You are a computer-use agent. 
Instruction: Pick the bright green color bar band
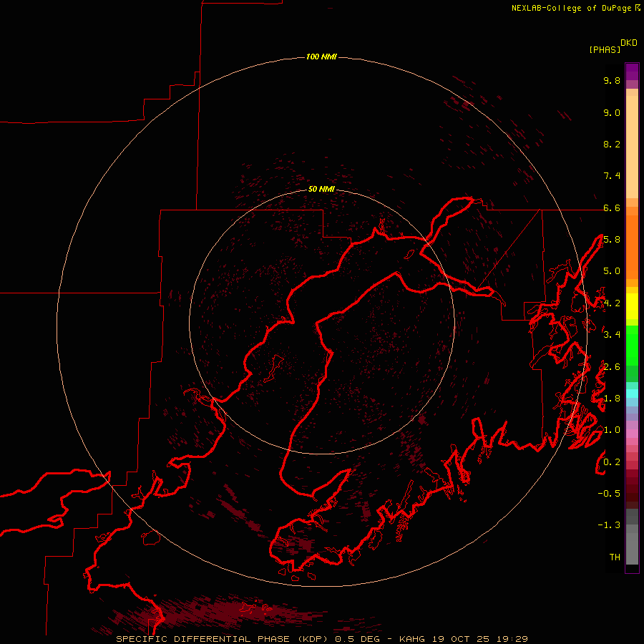(632, 346)
